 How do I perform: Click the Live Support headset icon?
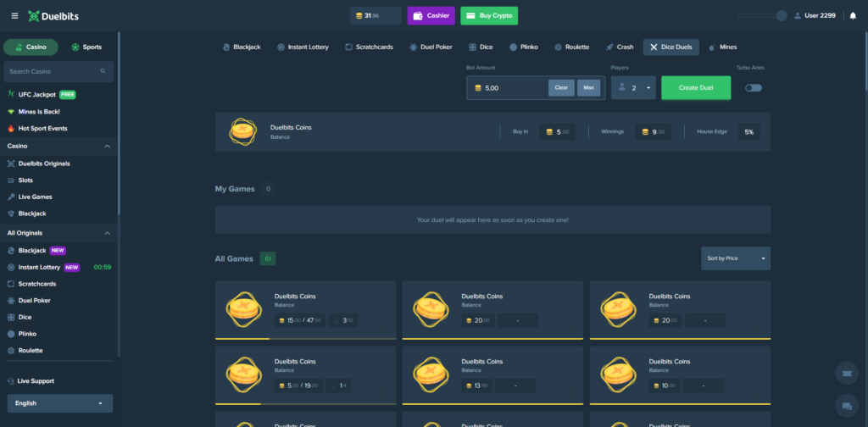(x=11, y=381)
